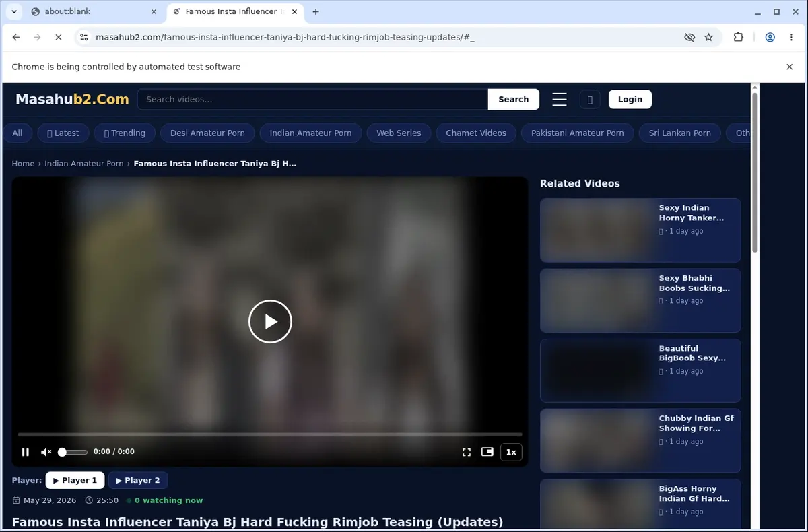Open the first related video thumbnail
The height and width of the screenshot is (532, 808).
(598, 230)
